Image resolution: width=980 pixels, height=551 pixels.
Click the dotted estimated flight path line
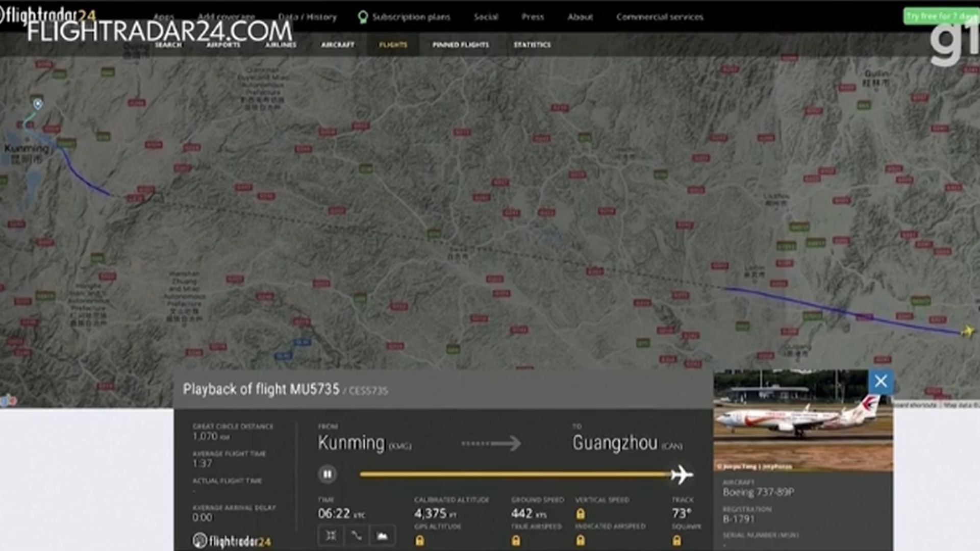[418, 240]
